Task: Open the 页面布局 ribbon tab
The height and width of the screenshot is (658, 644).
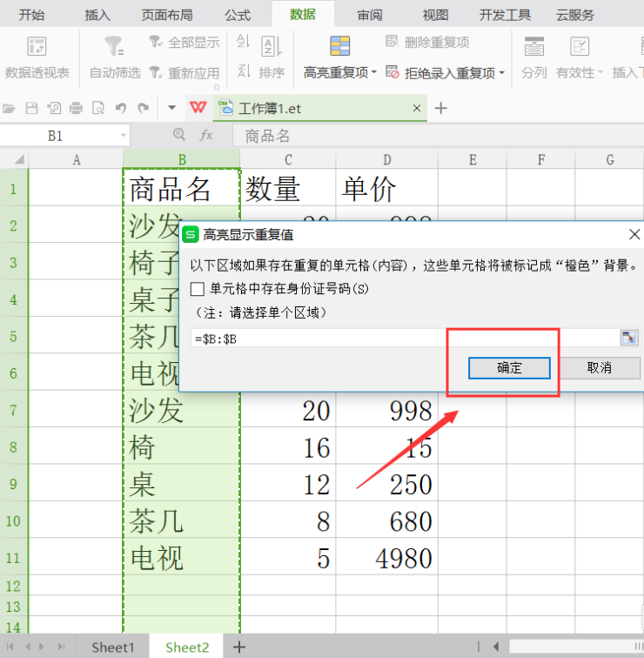Action: pos(167,15)
